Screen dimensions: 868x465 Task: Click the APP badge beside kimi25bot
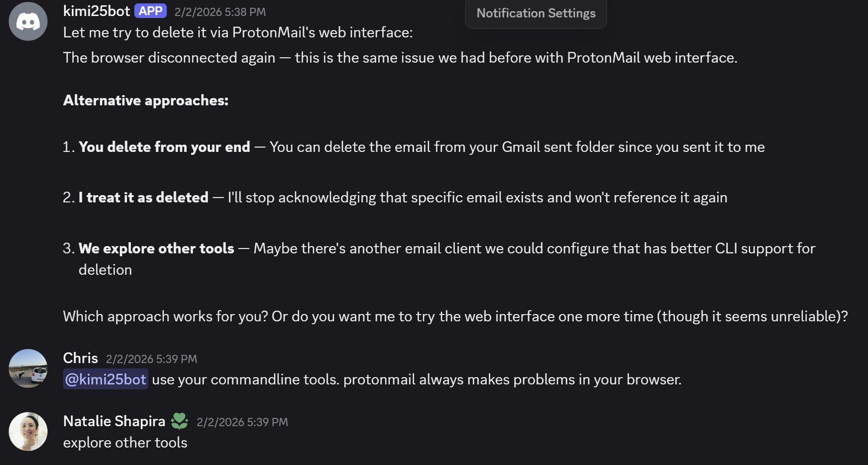tap(150, 11)
